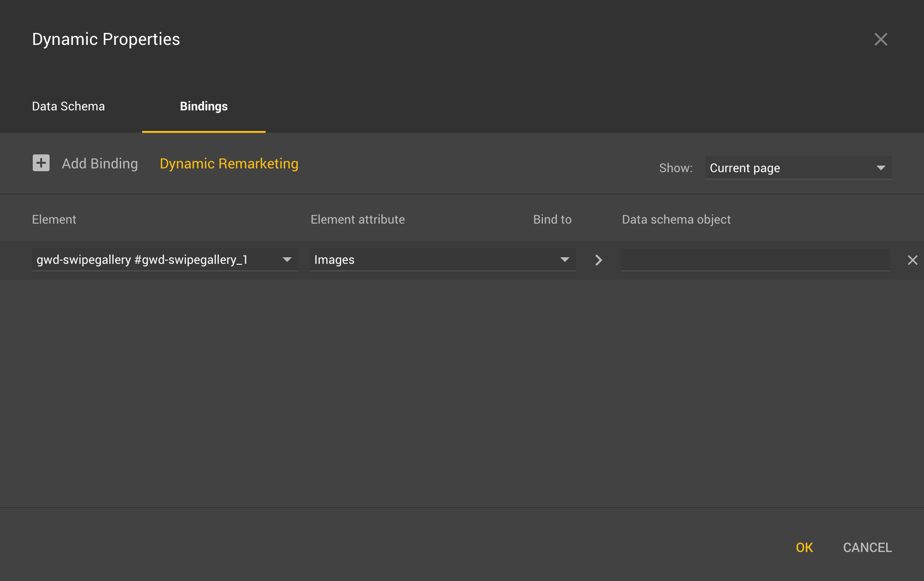Viewport: 924px width, 581px height.
Task: Click the plus icon for Add Binding
Action: [x=41, y=163]
